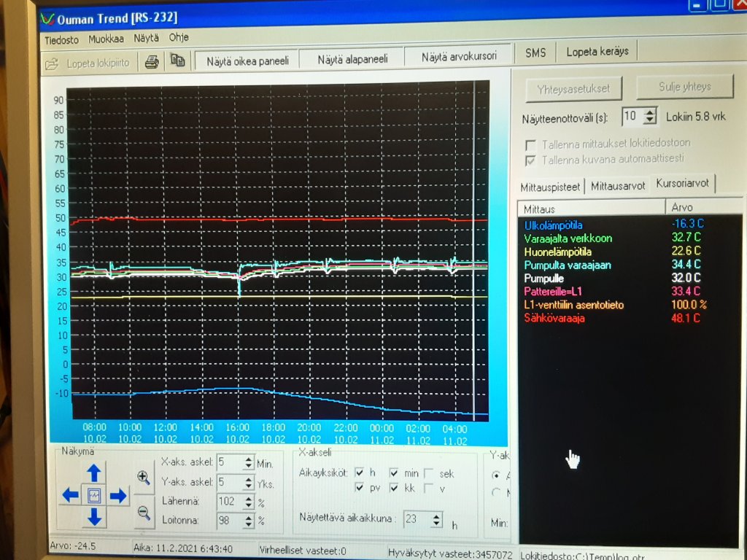Adjust the Näytettävä aikaikkuna hours spinner
Screen dimensions: 747x560
[436, 519]
